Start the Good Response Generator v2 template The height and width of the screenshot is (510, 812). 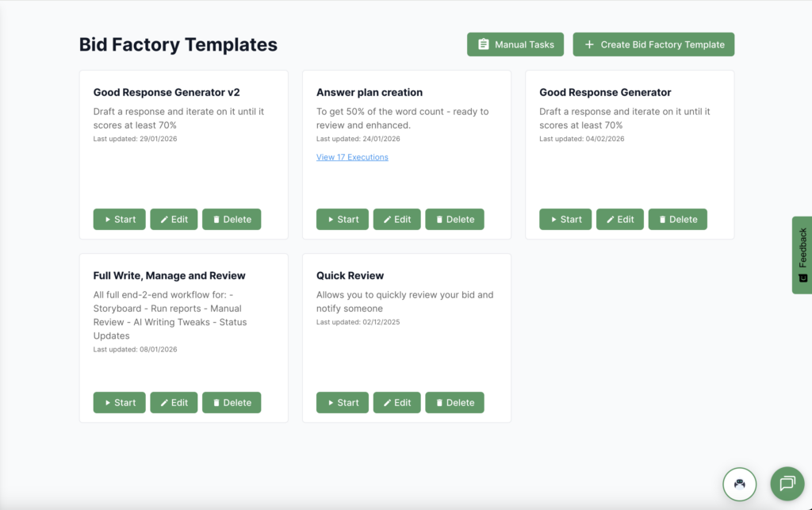click(119, 220)
